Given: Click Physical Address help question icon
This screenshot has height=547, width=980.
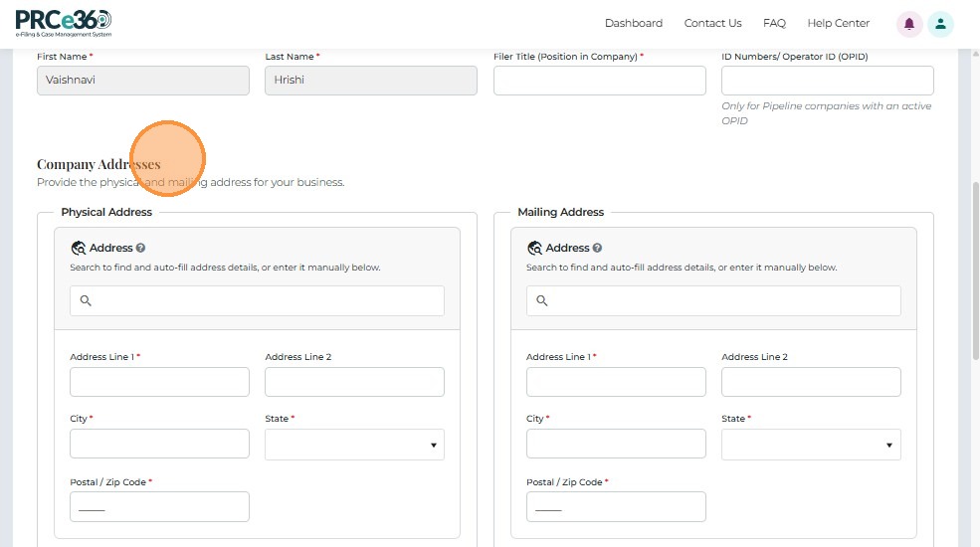Looking at the screenshot, I should pos(140,248).
